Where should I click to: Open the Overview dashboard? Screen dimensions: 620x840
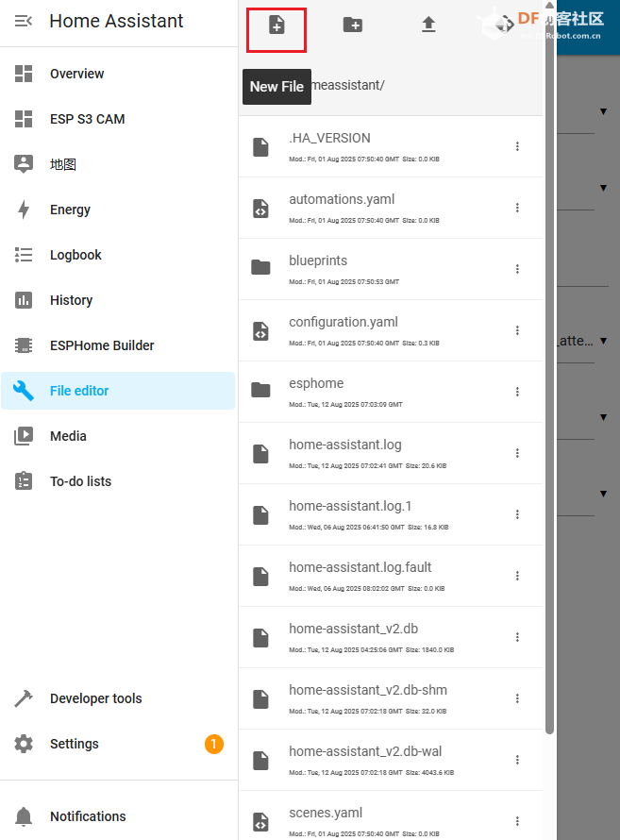coord(118,74)
